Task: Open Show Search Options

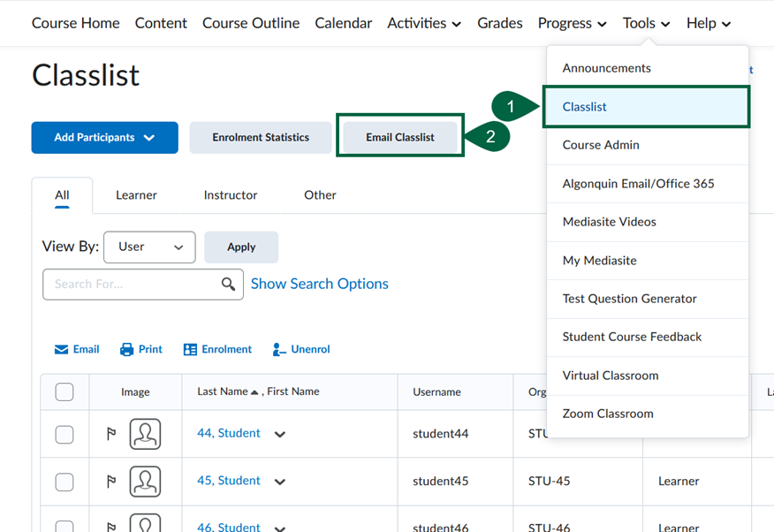Action: tap(320, 284)
